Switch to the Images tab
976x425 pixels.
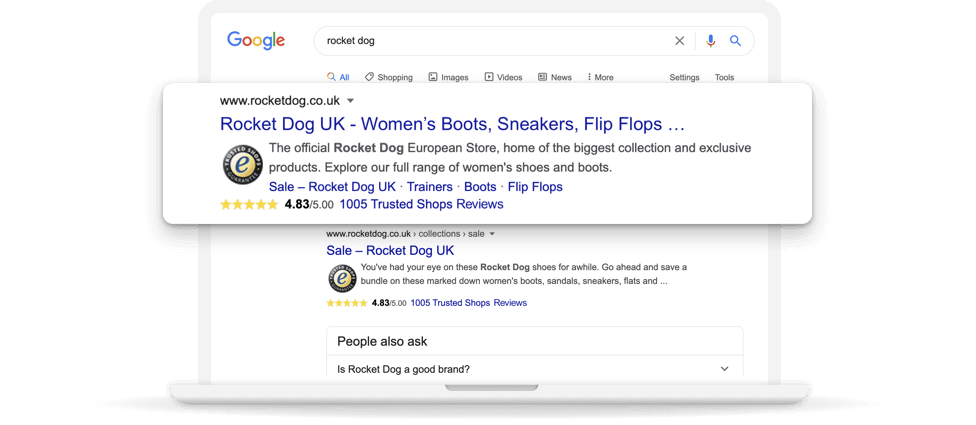pos(448,77)
